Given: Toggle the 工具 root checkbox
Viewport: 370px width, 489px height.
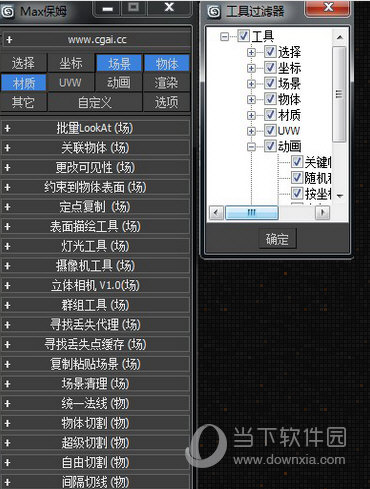Looking at the screenshot, I should click(243, 36).
